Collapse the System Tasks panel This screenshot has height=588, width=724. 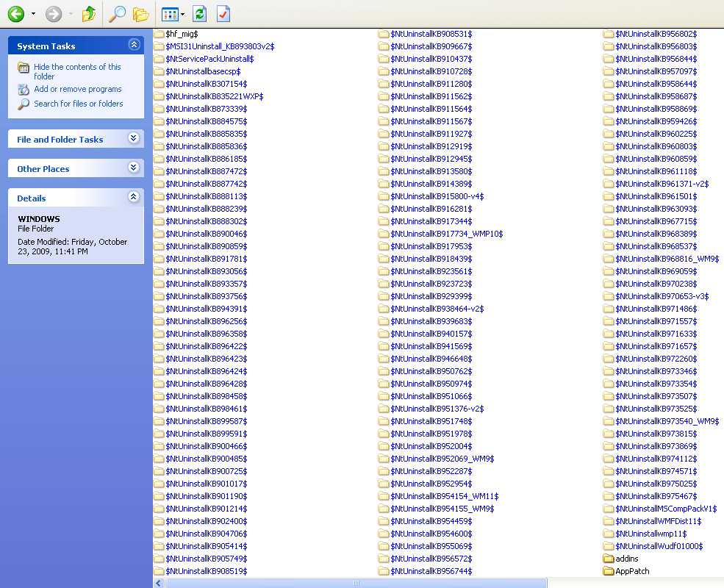point(134,45)
